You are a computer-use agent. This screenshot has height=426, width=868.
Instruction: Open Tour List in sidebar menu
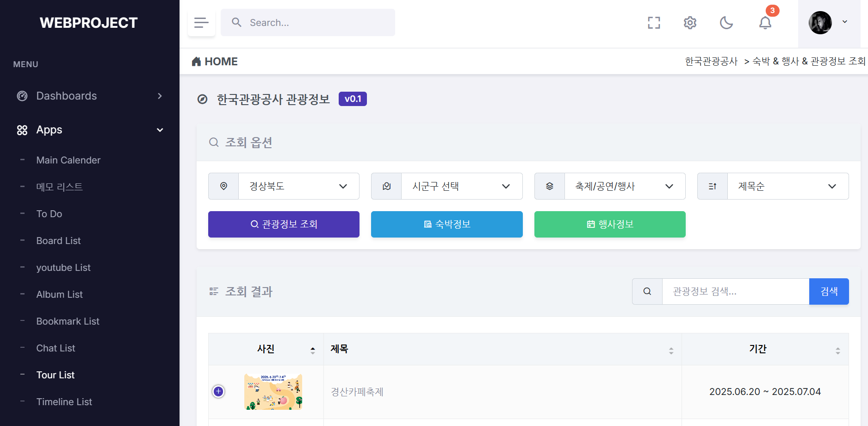(x=56, y=375)
